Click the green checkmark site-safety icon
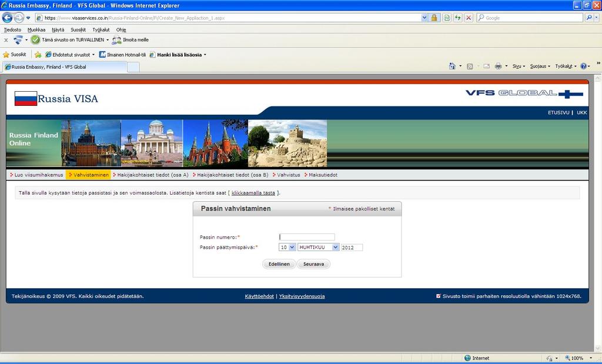Viewport: 602px width, 364px height. point(35,39)
